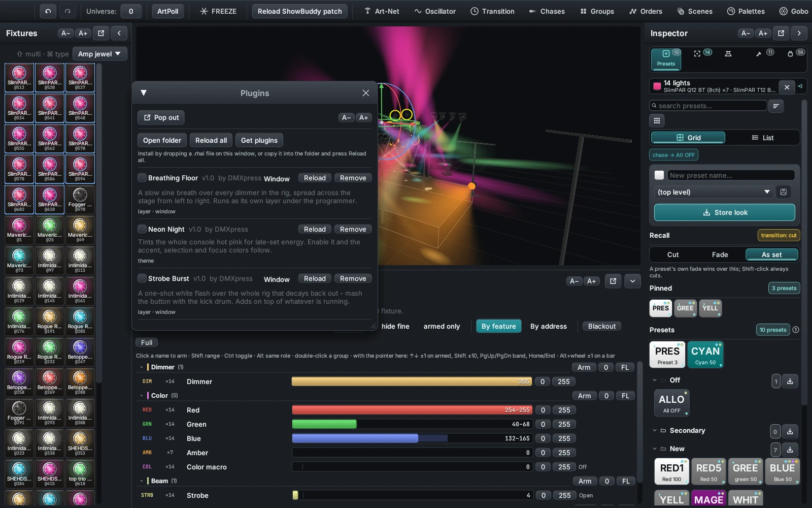Image resolution: width=812 pixels, height=508 pixels.
Task: Collapse the Dimmer group
Action: [142, 367]
